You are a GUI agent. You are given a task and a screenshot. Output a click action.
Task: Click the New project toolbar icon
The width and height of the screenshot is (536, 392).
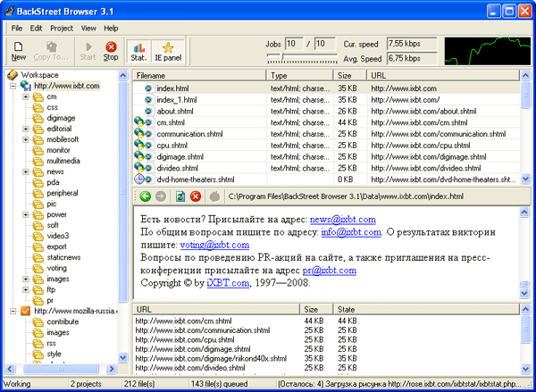(x=18, y=50)
